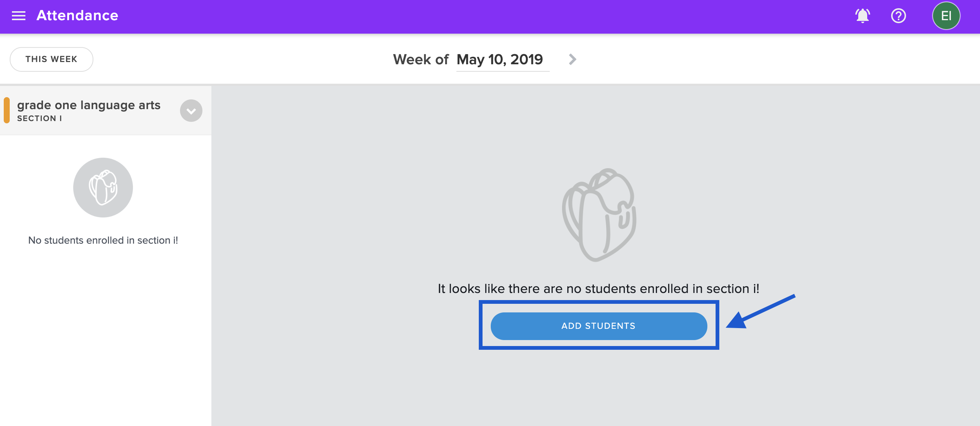Click the 'Week of' label
The height and width of the screenshot is (426, 980).
(421, 60)
